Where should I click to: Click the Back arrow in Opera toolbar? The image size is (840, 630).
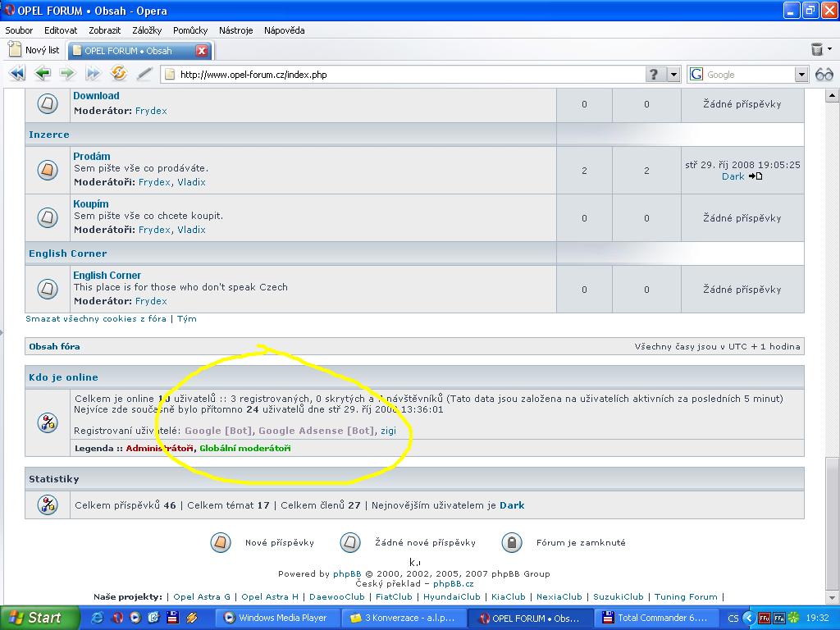coord(43,74)
